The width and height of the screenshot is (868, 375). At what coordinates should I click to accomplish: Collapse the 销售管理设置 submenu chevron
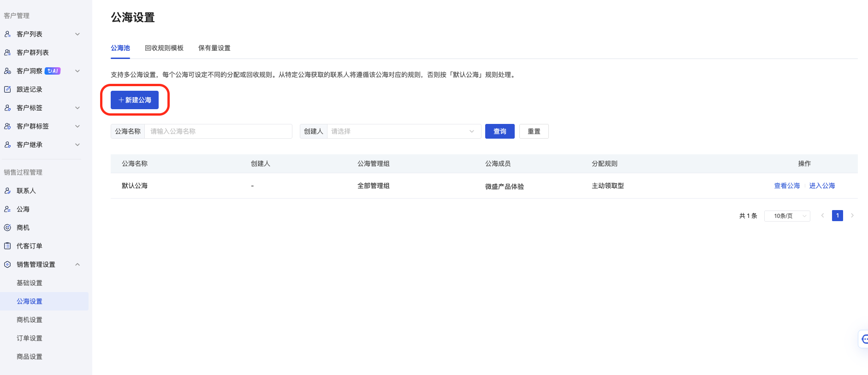click(x=77, y=264)
